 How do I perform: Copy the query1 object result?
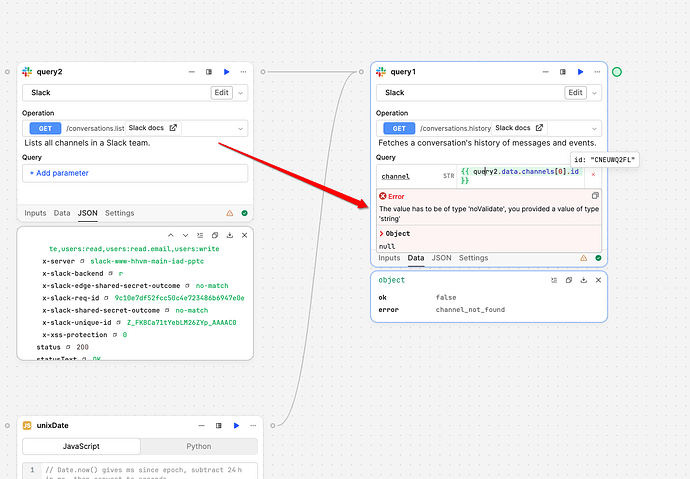click(x=569, y=280)
